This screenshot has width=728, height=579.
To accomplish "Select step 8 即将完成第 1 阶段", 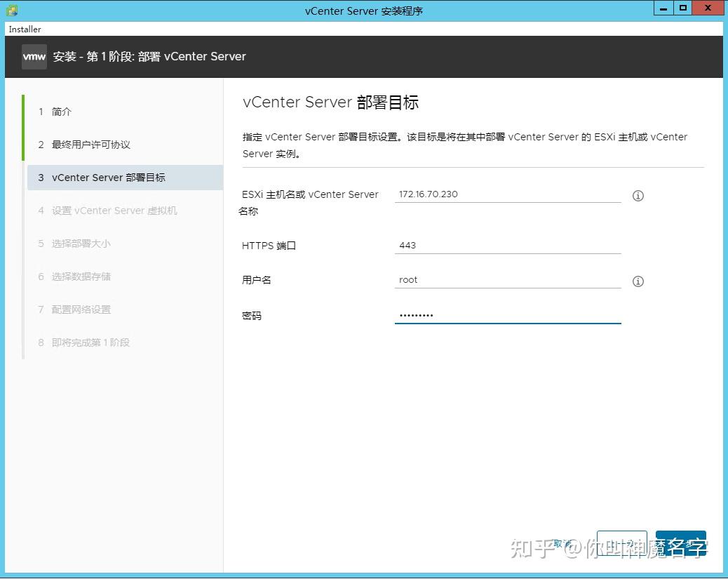I will pyautogui.click(x=83, y=342).
